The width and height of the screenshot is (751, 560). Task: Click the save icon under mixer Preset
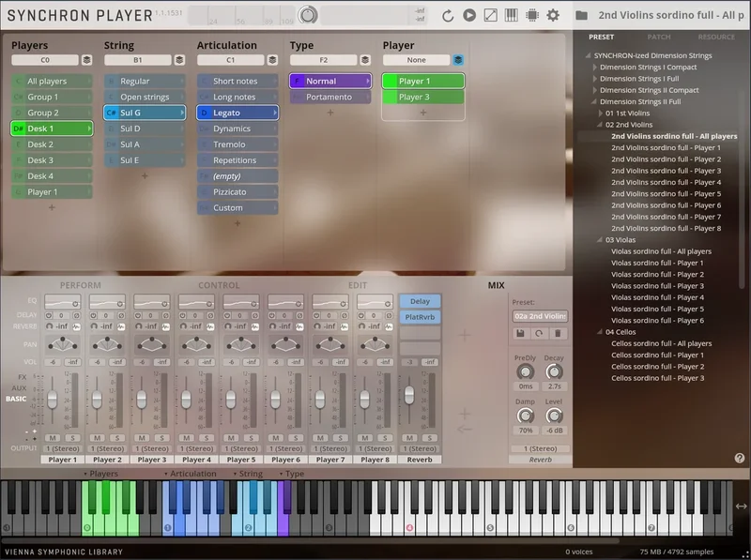coord(521,333)
